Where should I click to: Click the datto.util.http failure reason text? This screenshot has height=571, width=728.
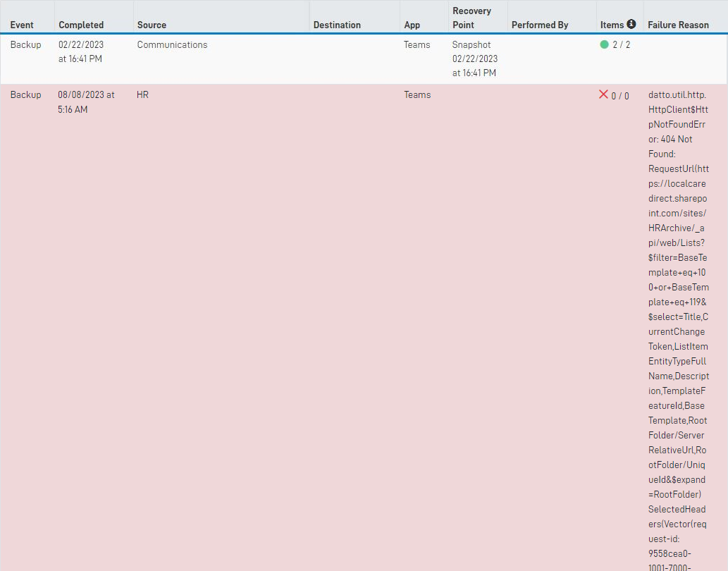point(679,331)
